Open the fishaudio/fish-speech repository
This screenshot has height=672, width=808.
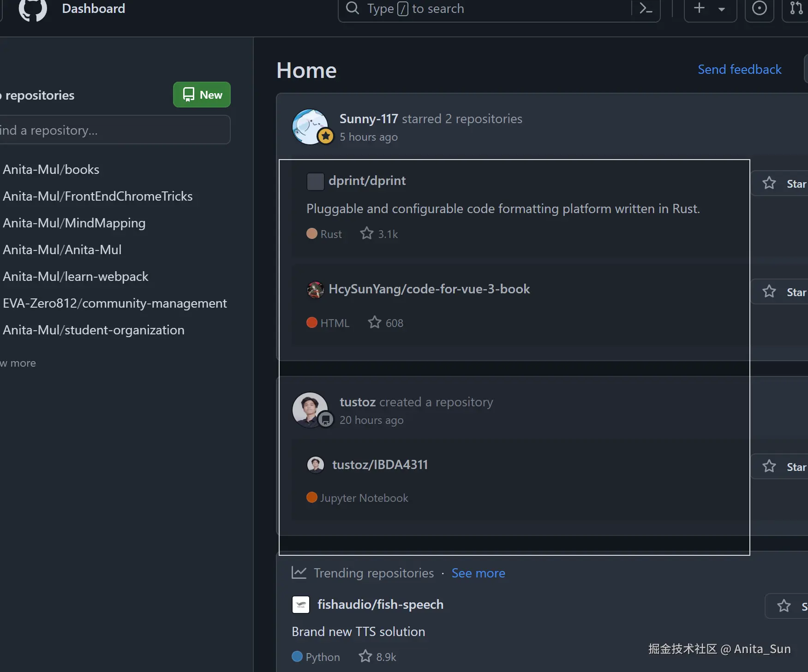381,604
